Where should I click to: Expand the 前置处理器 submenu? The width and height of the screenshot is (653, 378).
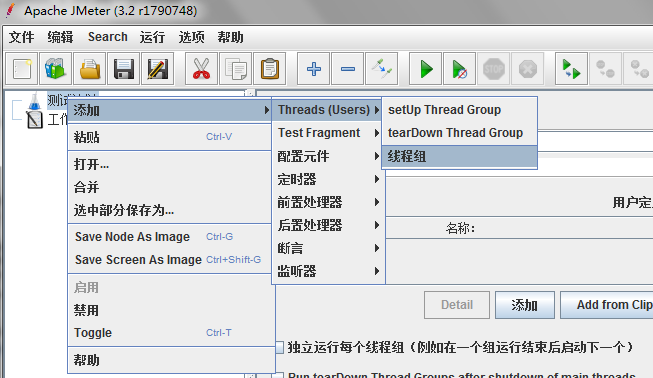click(329, 202)
